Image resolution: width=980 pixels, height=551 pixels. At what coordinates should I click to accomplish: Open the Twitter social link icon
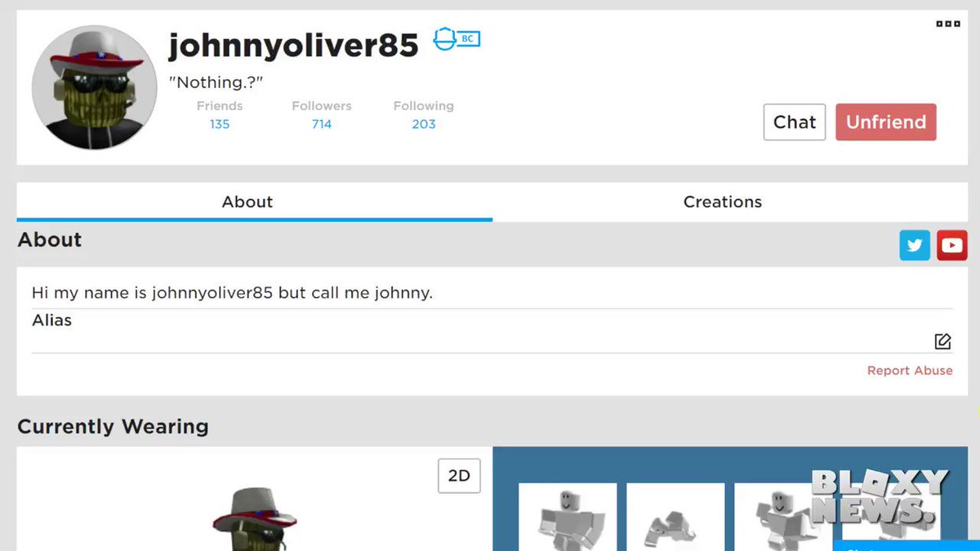coord(915,245)
